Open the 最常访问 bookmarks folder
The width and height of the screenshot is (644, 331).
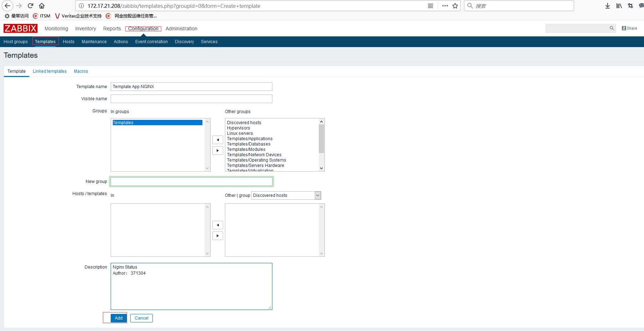[16, 16]
